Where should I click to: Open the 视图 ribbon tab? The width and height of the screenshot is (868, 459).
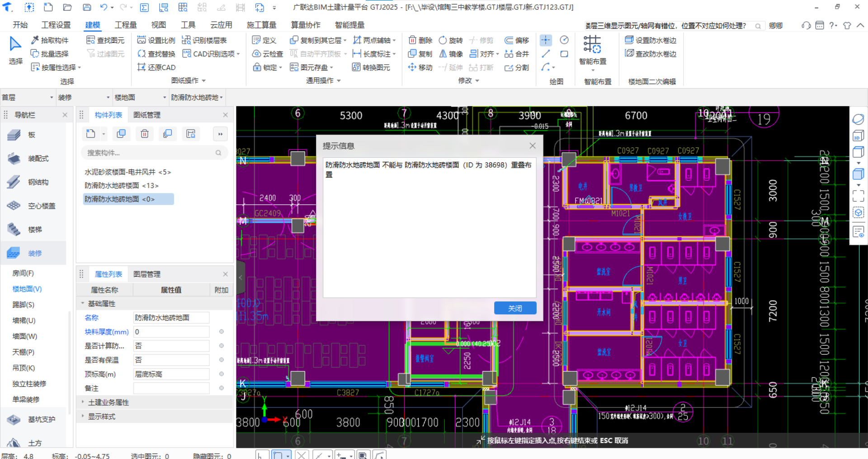pos(158,25)
